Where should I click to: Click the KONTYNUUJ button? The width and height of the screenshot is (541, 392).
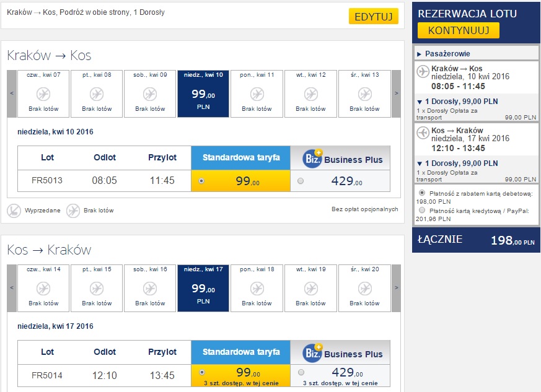459,30
